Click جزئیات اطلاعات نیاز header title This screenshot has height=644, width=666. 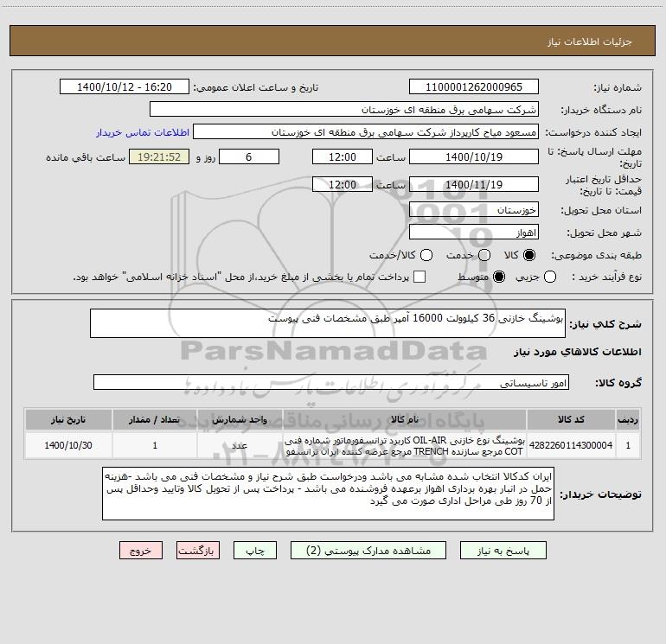click(589, 41)
